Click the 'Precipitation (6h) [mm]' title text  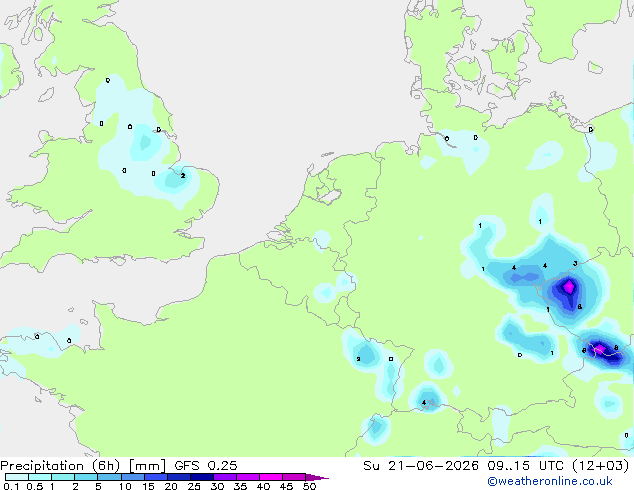[x=83, y=466]
